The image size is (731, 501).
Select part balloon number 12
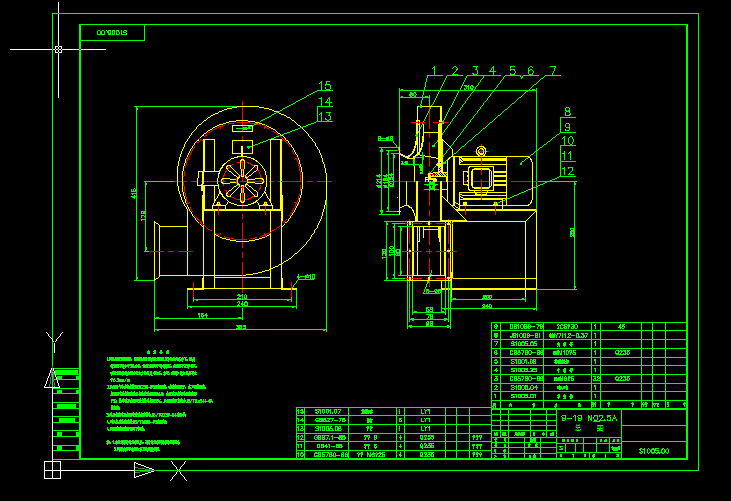tap(568, 171)
